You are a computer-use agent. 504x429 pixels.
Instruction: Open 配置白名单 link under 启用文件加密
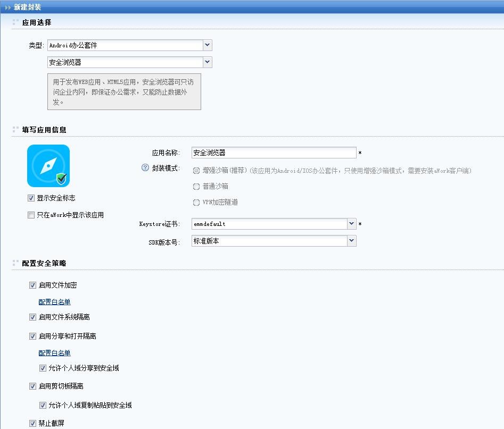54,302
